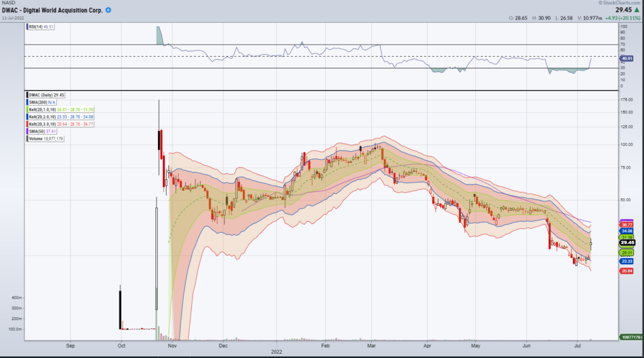Select the RSI(14) 46.51 legend label
The image size is (644, 358).
(x=41, y=26)
